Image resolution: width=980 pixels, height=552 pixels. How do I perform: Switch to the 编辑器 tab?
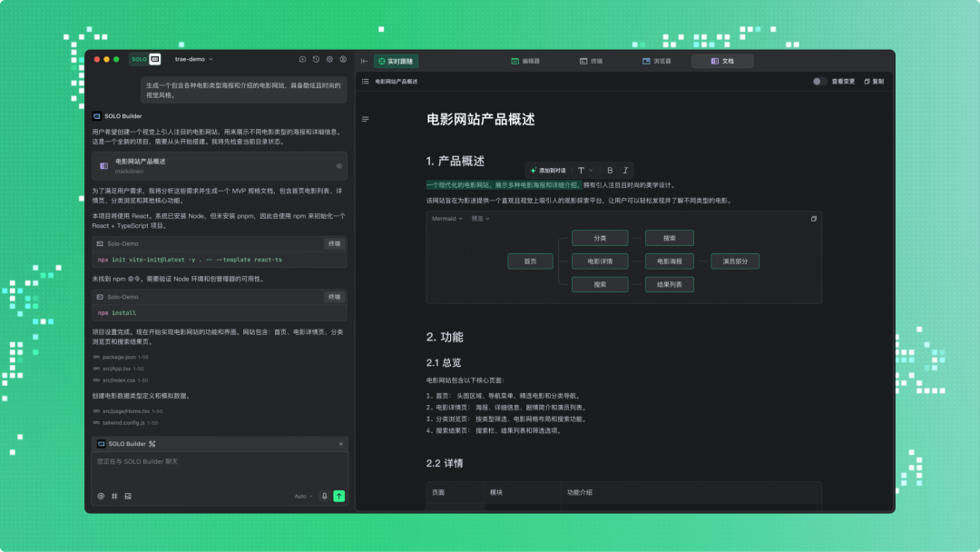pyautogui.click(x=525, y=61)
